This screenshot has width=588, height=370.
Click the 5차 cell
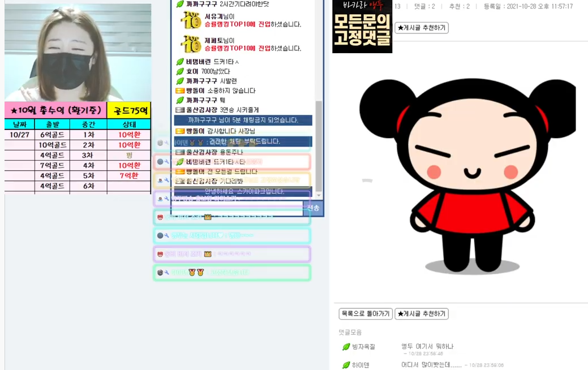tap(88, 175)
